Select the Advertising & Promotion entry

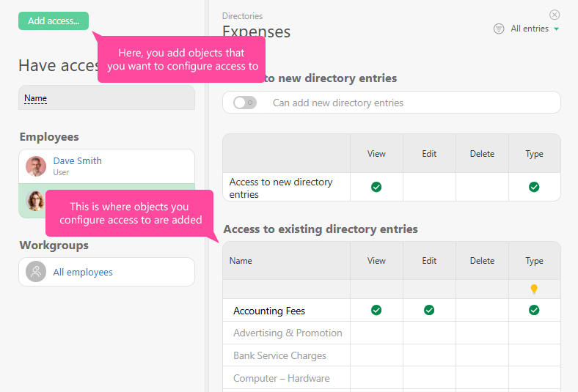(288, 333)
